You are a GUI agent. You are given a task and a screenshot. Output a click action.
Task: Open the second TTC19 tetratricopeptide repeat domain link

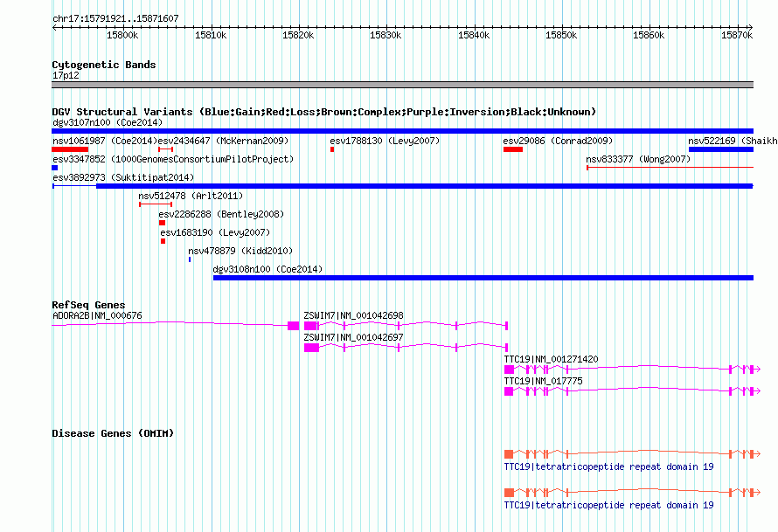coord(608,505)
